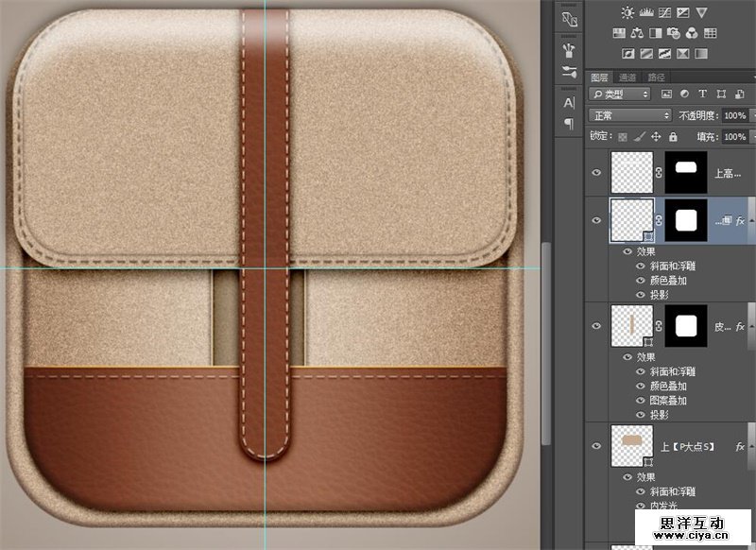Switch to the 路径 paths tab

[x=657, y=77]
